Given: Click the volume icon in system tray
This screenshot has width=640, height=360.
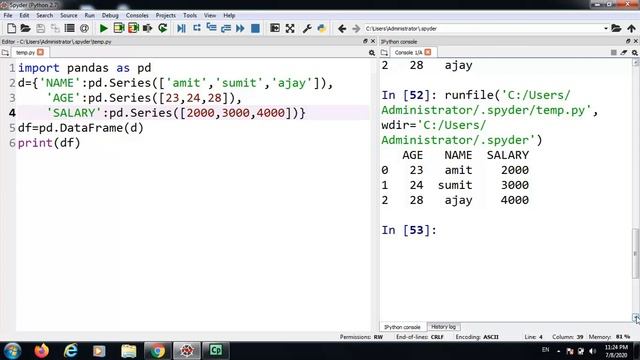Looking at the screenshot, I should coord(592,351).
